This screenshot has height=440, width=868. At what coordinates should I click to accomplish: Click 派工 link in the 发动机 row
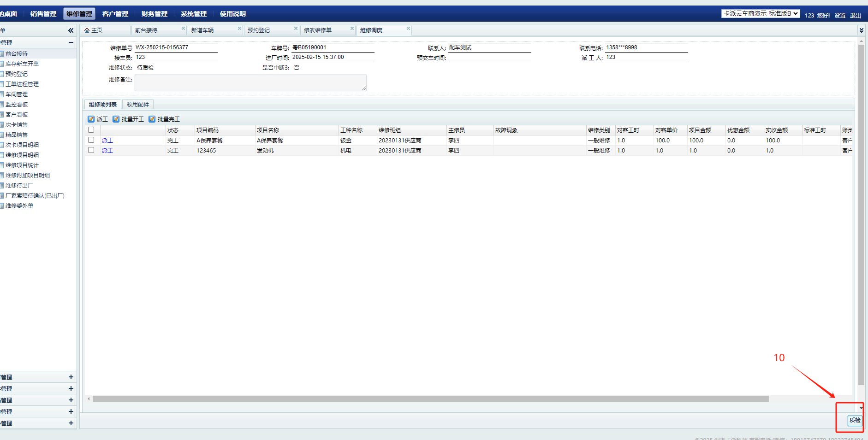(x=107, y=151)
